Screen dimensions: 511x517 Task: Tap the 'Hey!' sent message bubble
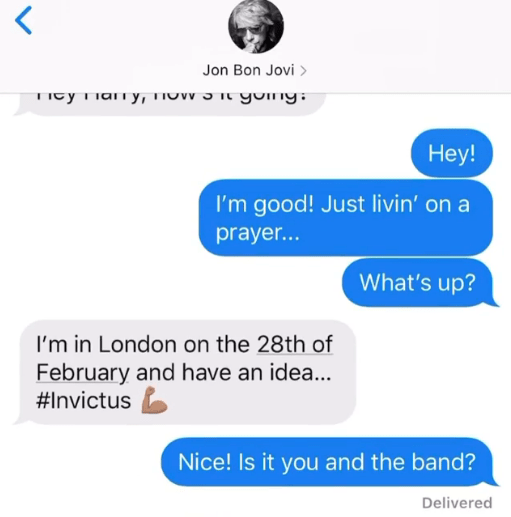point(452,153)
